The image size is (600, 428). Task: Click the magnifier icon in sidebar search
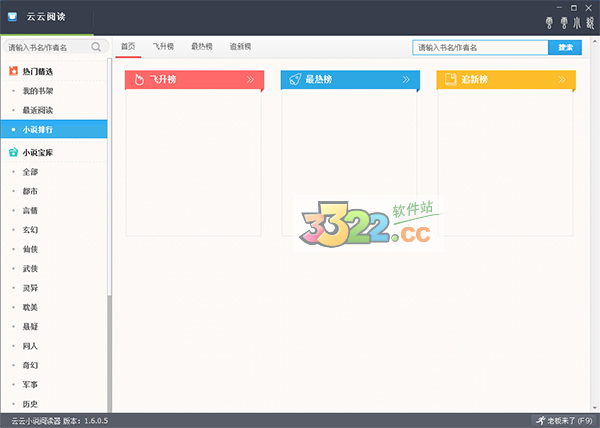97,46
